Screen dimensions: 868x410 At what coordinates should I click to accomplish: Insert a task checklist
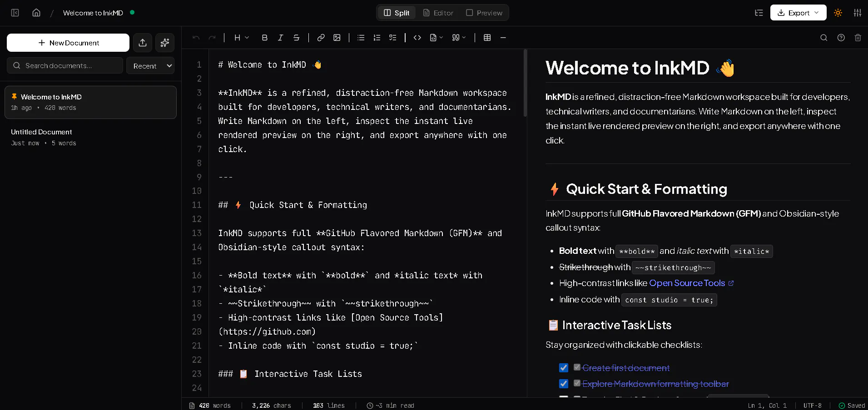click(x=393, y=38)
